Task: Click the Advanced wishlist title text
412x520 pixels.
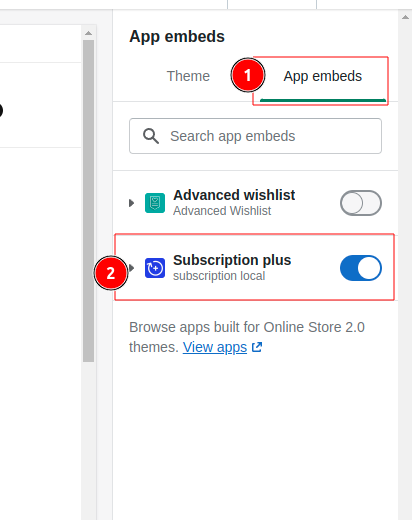Action: click(234, 195)
